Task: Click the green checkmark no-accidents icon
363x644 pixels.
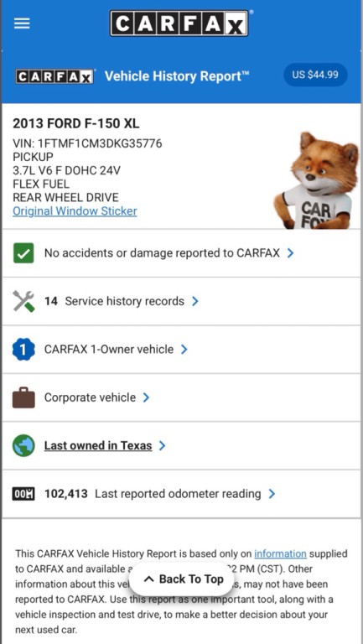Action: pos(23,253)
